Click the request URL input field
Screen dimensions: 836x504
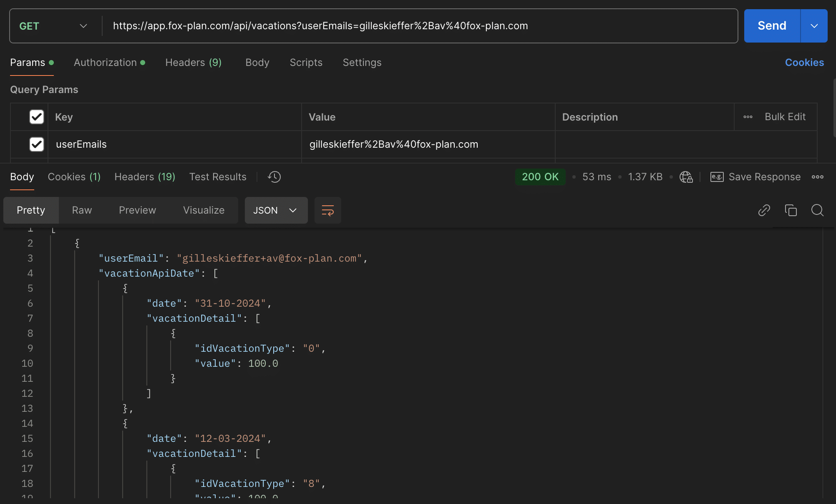pyautogui.click(x=419, y=26)
